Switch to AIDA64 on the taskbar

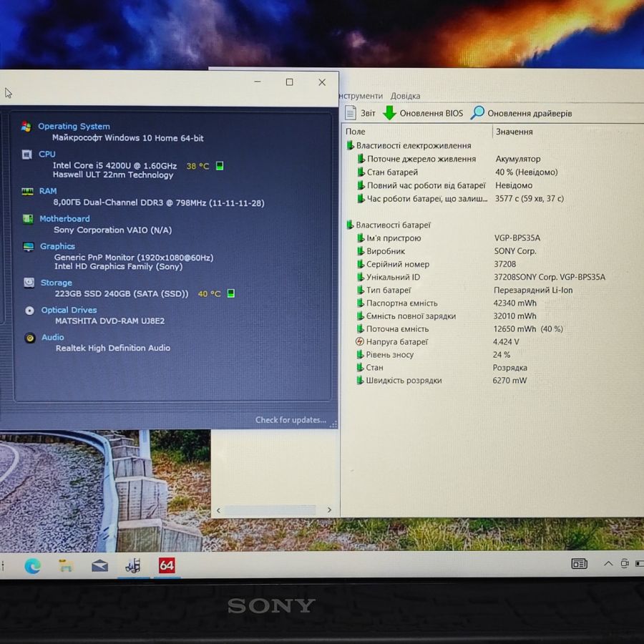click(167, 565)
